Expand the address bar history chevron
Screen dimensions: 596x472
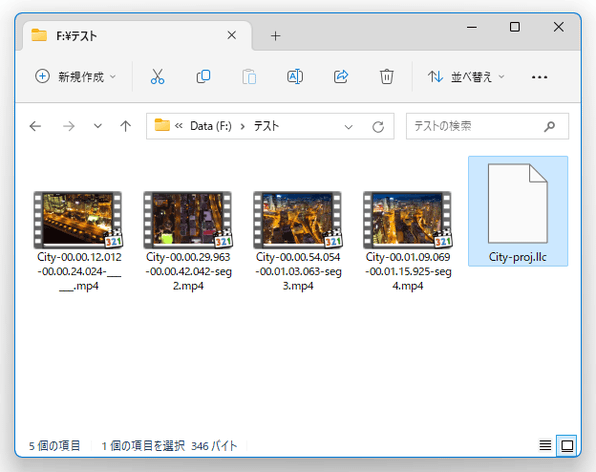coord(348,127)
